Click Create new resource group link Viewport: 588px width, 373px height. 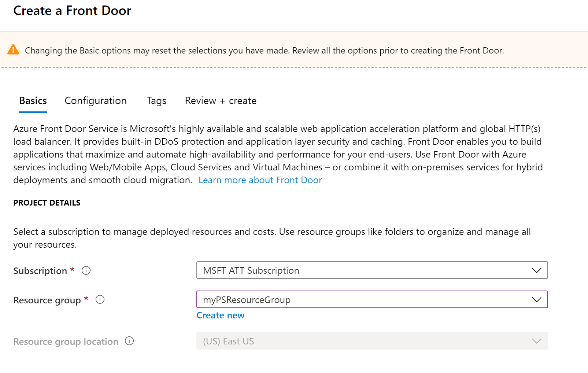221,315
